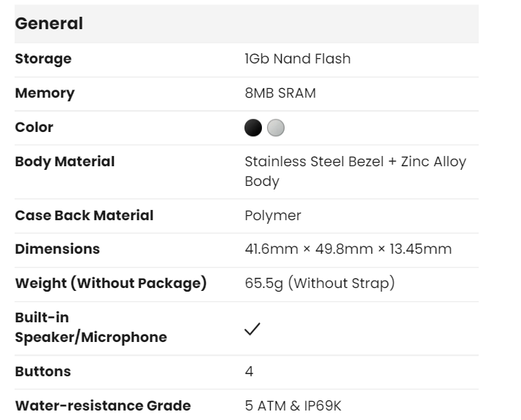Click the Case Back Material label

pyautogui.click(x=85, y=216)
